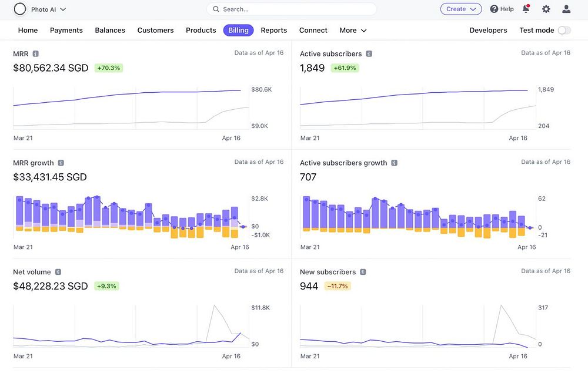Click the Active subscribers growth title
This screenshot has width=588, height=380.
[343, 163]
